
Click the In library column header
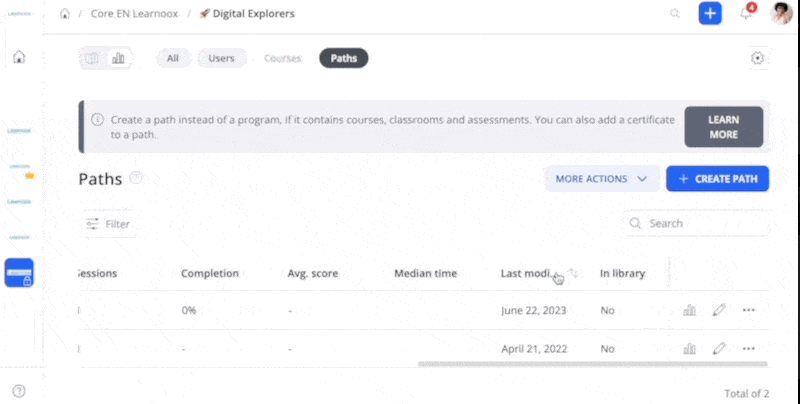[x=622, y=273]
